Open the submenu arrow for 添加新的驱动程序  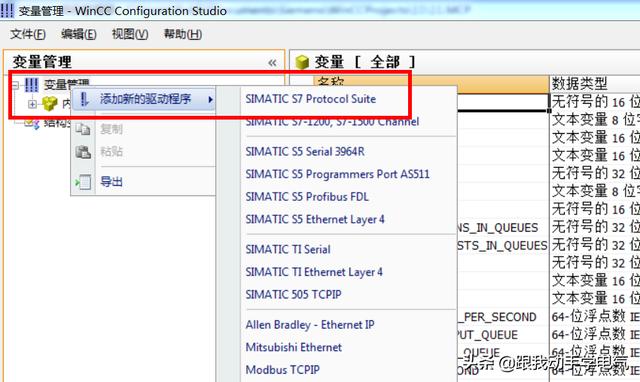coord(210,99)
